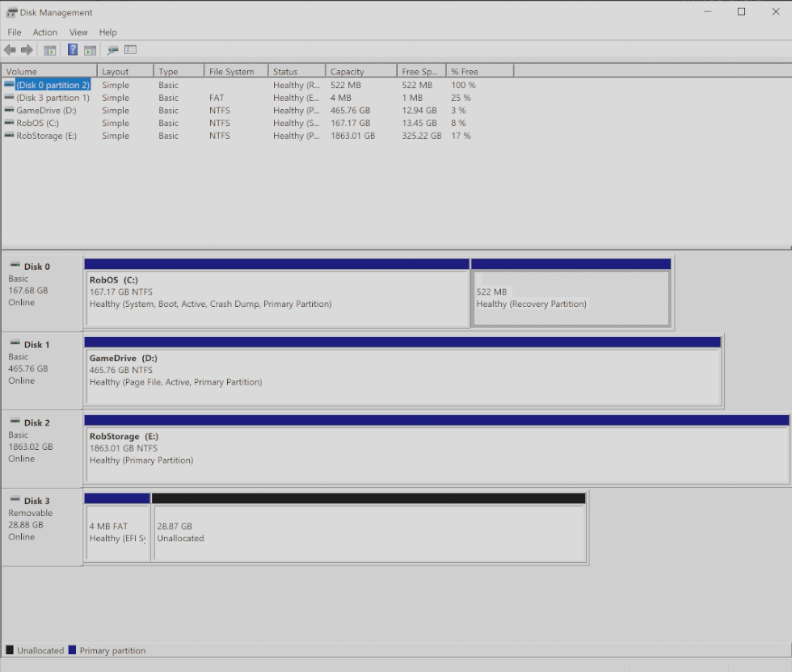The width and height of the screenshot is (792, 672).
Task: Toggle the Show/Hide Action Pane icon
Action: (x=90, y=50)
